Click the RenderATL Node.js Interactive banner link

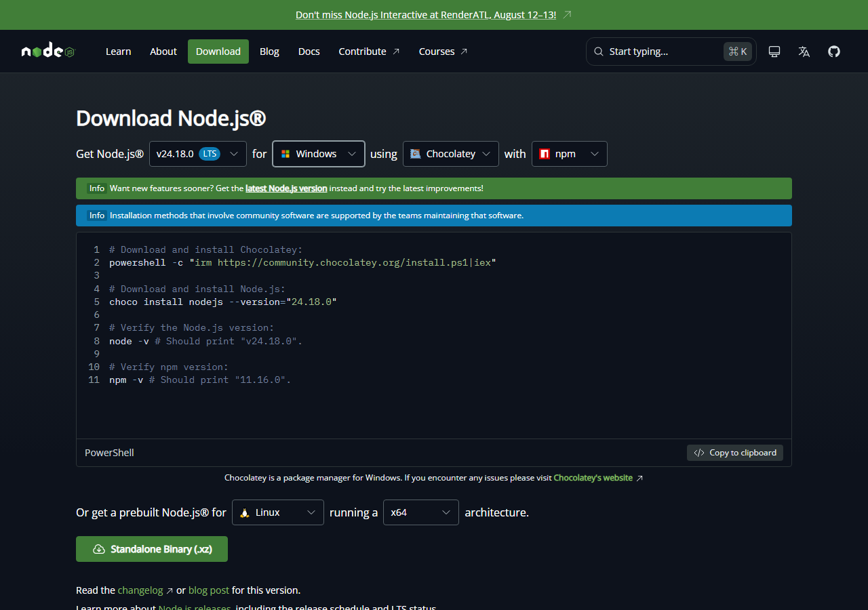point(426,15)
